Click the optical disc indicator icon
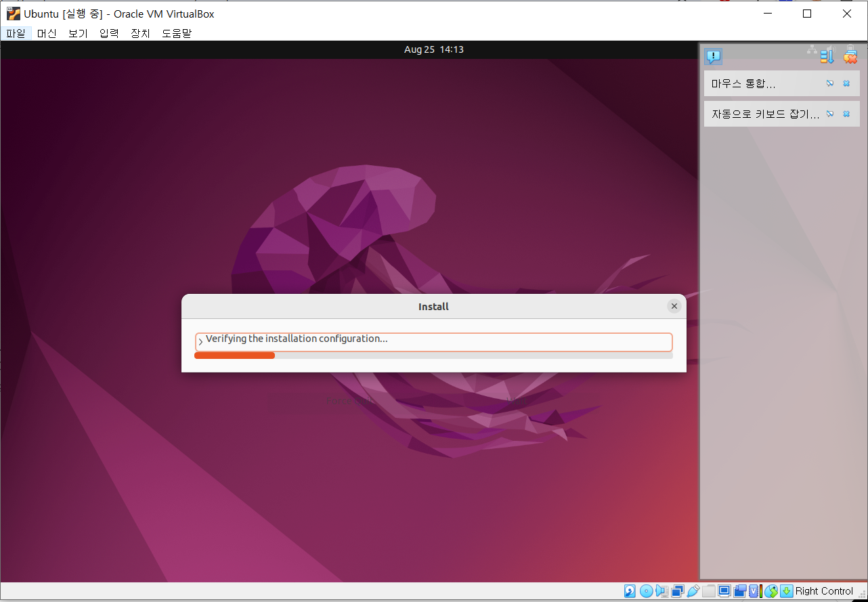 [x=647, y=591]
